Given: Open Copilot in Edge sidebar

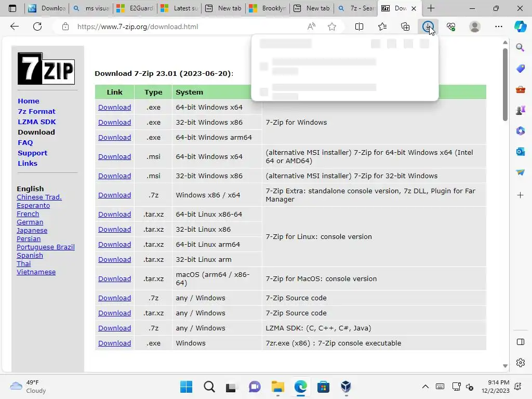Looking at the screenshot, I should pos(520,26).
